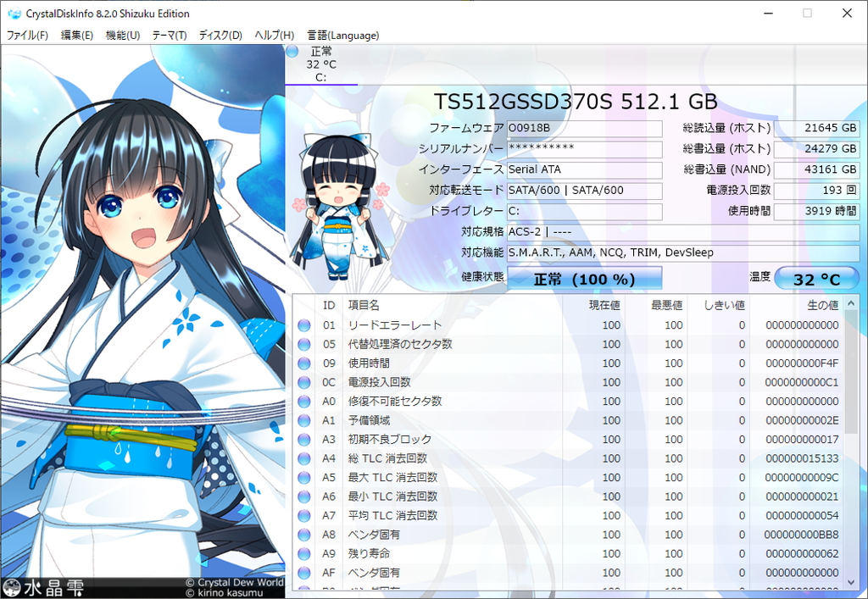Click status orb for row A5 最大 TLC 消去回数

[304, 478]
